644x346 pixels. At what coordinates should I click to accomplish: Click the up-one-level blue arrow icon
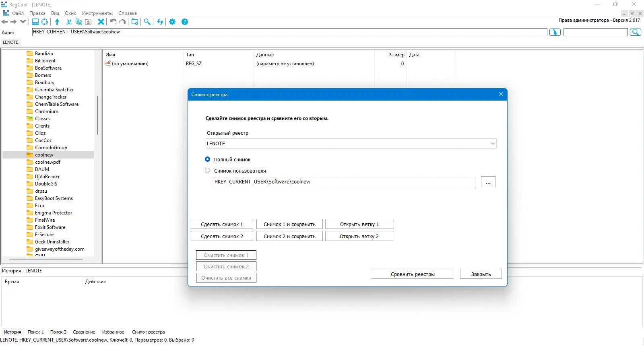coord(57,22)
